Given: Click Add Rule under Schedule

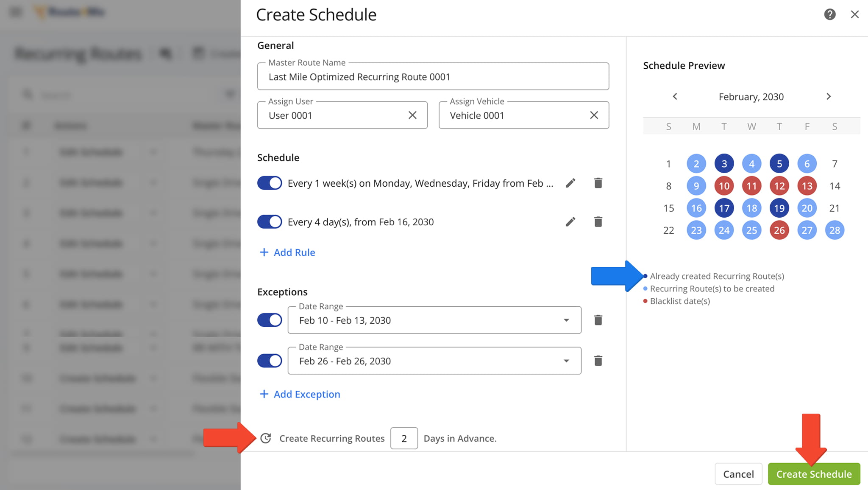Looking at the screenshot, I should 287,252.
